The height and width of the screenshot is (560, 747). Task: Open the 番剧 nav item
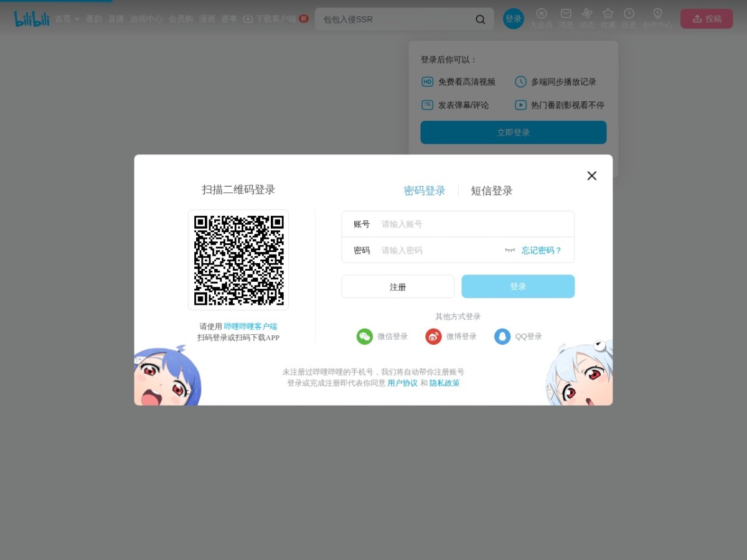[x=94, y=19]
